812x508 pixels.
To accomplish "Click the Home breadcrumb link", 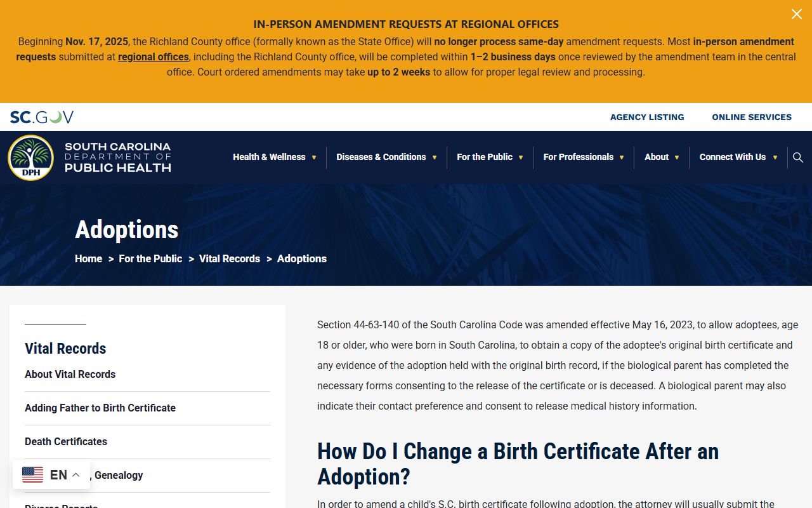I will coord(88,258).
